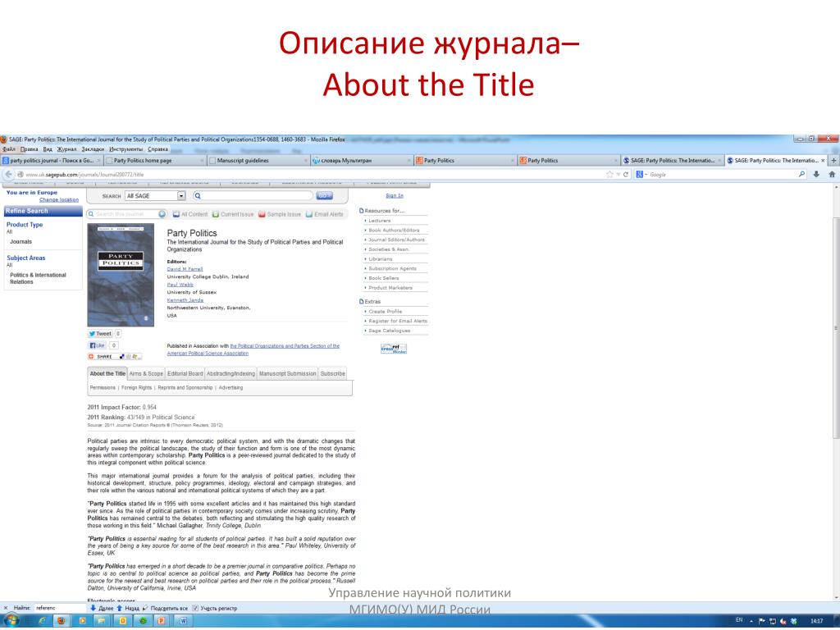Viewport: 840px width, 630px height.
Task: Switch to the Manuscript guidelines browser tab
Action: tap(259, 160)
